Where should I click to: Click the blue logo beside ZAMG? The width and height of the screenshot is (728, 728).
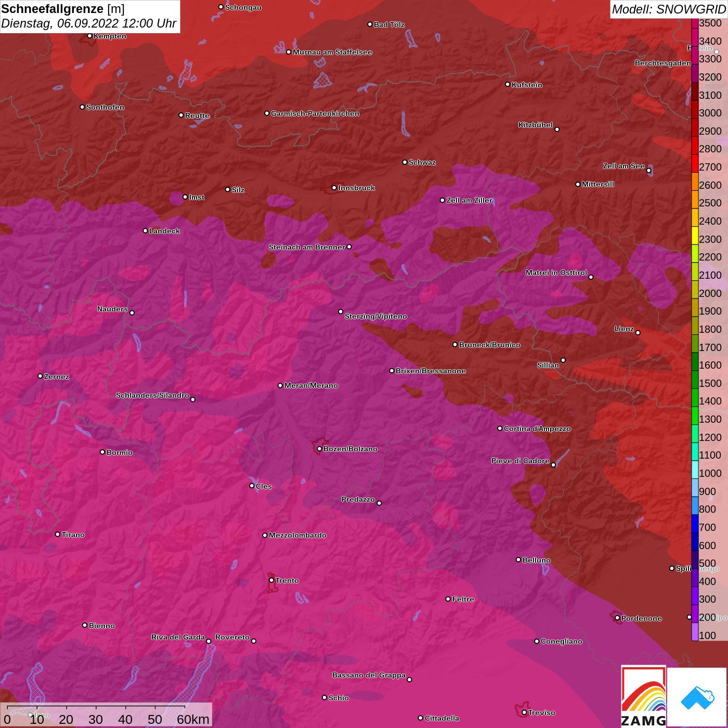point(697,697)
